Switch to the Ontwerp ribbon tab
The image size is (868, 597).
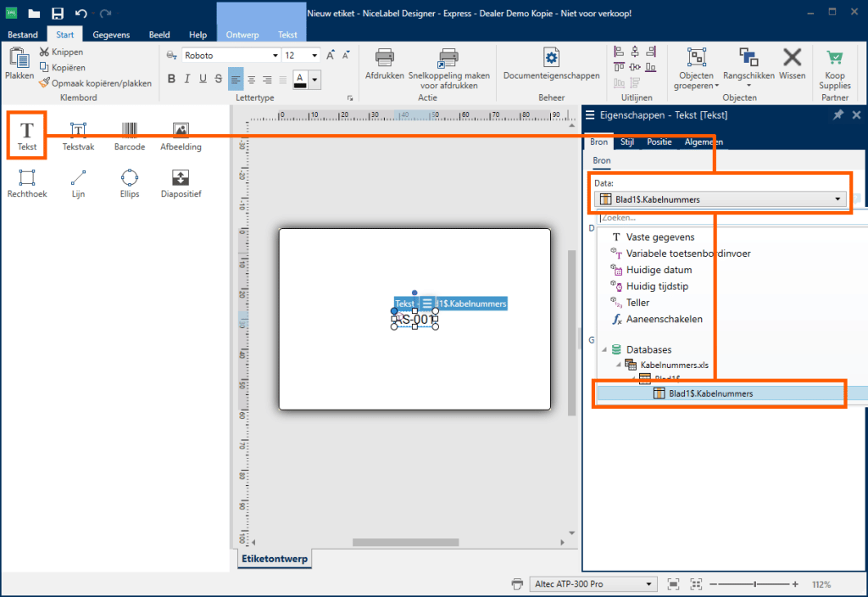tap(242, 34)
